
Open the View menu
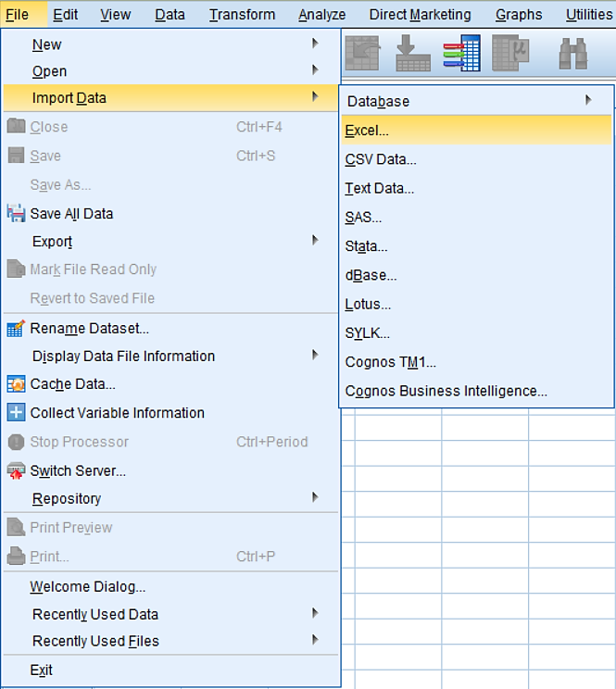pyautogui.click(x=115, y=15)
